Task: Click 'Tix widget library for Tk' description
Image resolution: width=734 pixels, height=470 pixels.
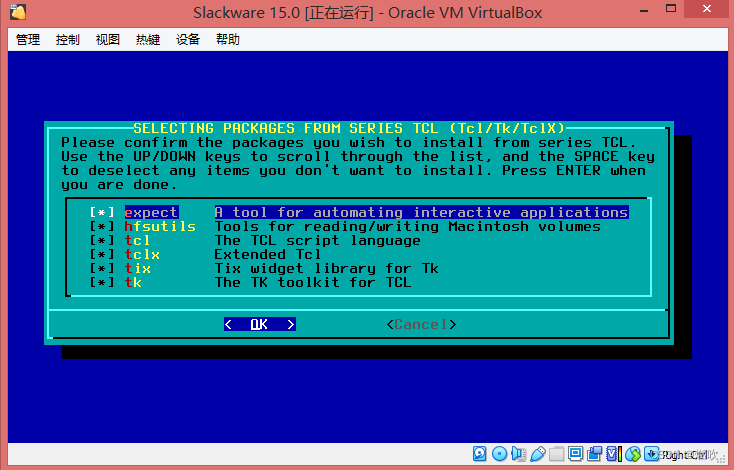Action: (x=326, y=269)
